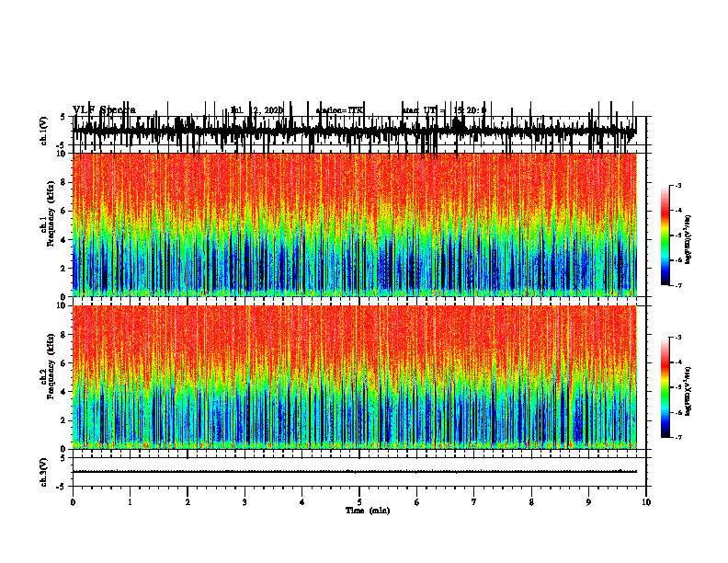728x563 pixels.
Task: Click the time axis tick label "5"
Action: tap(359, 502)
